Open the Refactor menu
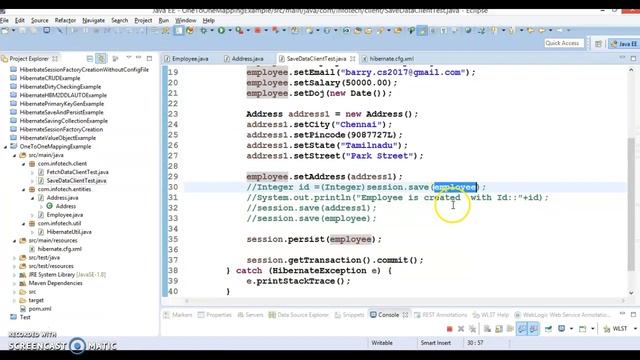The height and width of the screenshot is (360, 640). click(65, 20)
